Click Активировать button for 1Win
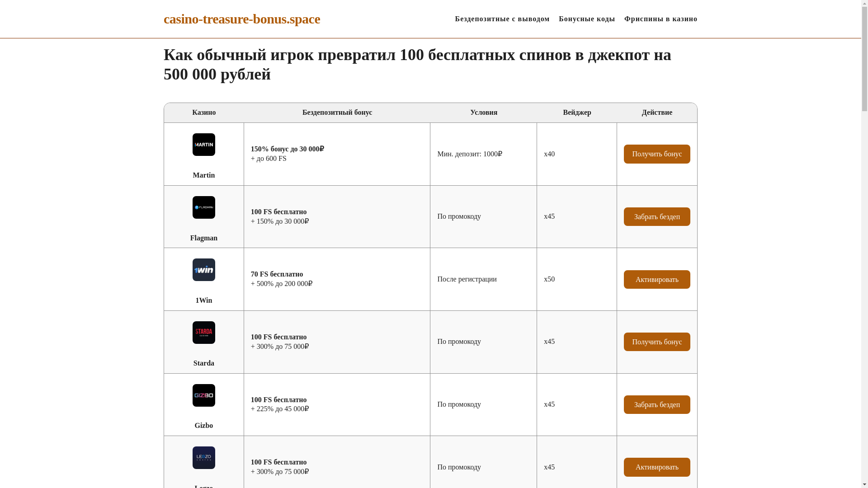 (657, 279)
